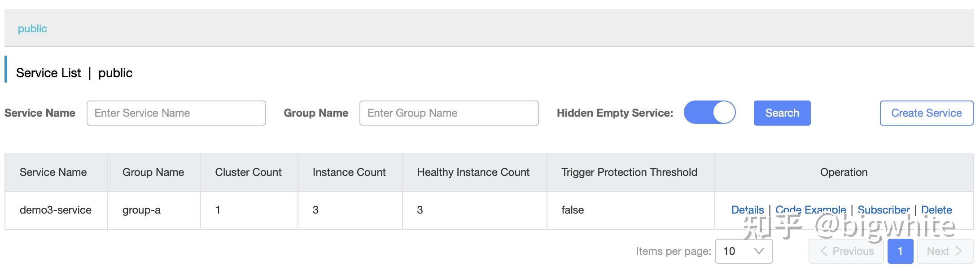View the Code Example for demo3-service
Image resolution: width=980 pixels, height=271 pixels.
click(810, 210)
